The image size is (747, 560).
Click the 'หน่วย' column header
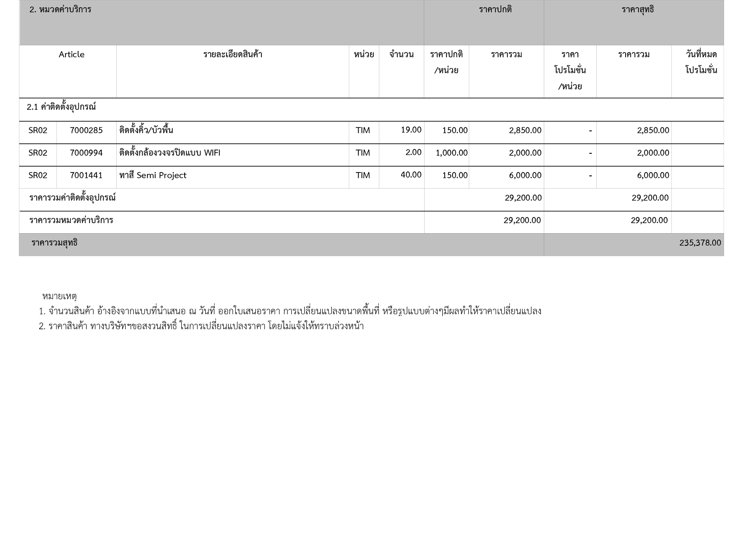coord(364,55)
